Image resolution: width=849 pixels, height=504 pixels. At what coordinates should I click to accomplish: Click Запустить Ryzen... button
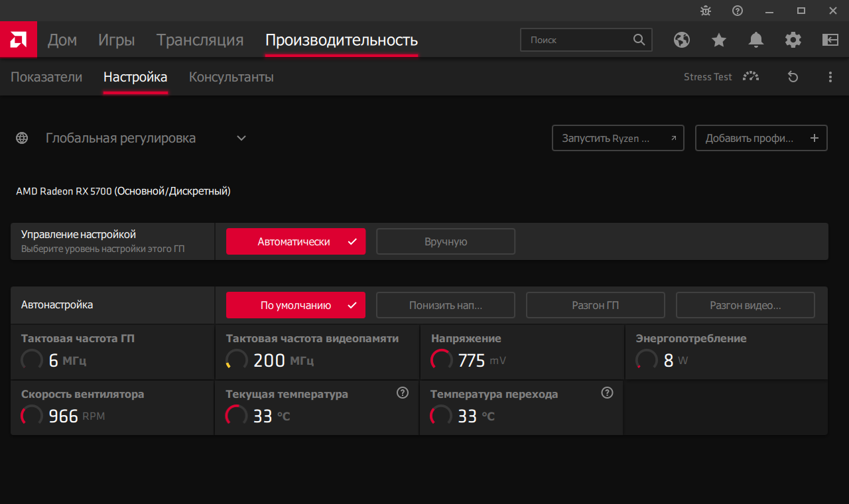pyautogui.click(x=618, y=138)
